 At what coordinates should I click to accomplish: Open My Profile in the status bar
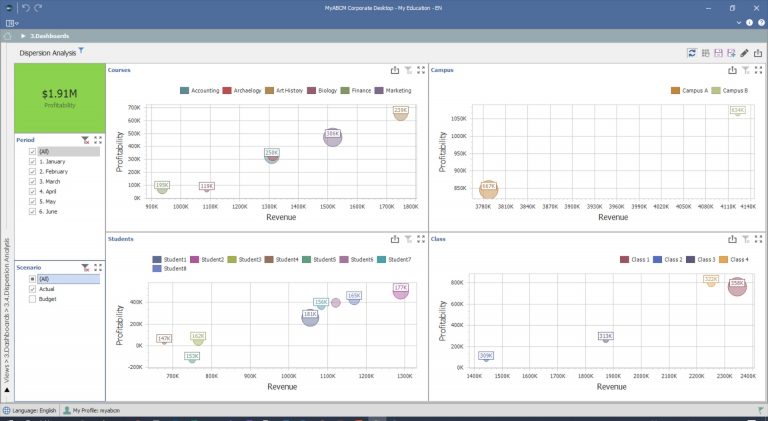(x=95, y=410)
